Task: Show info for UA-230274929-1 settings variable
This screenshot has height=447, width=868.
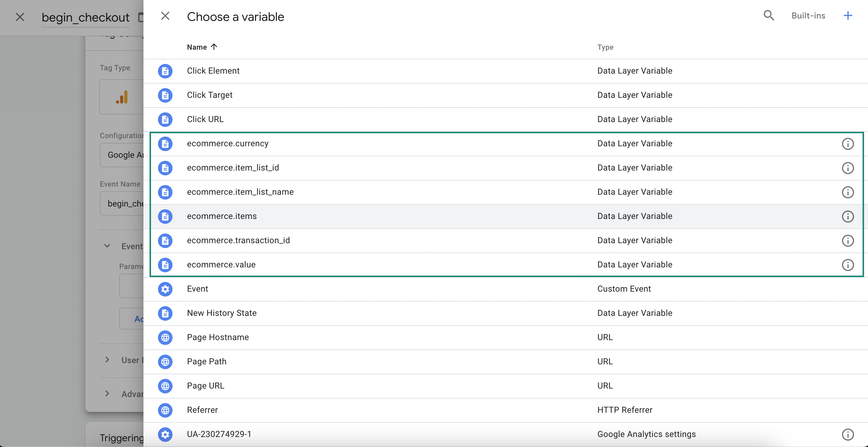Action: pos(848,435)
